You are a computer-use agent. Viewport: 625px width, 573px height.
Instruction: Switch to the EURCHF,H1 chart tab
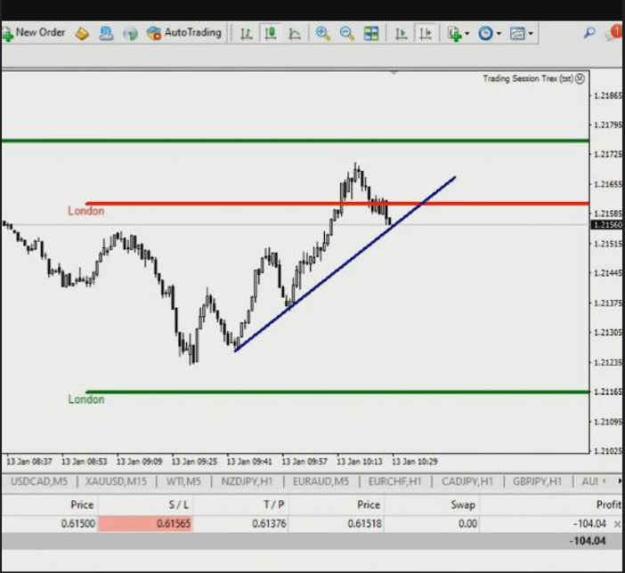(x=395, y=481)
